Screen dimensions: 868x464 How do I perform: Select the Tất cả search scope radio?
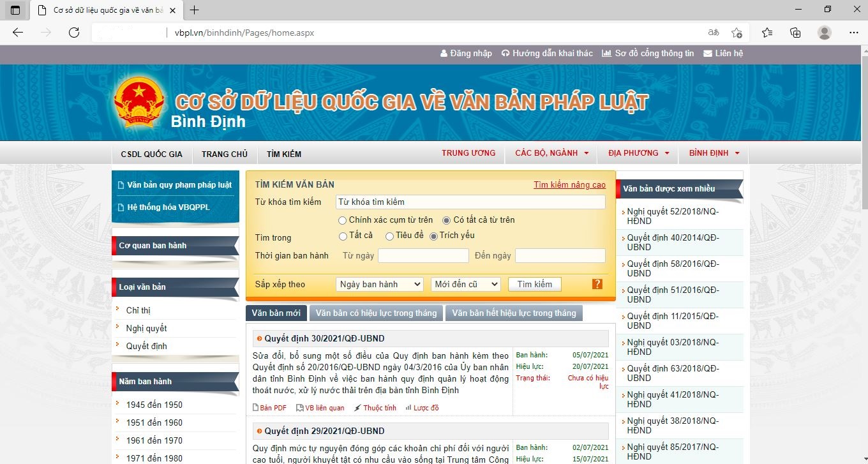[343, 236]
